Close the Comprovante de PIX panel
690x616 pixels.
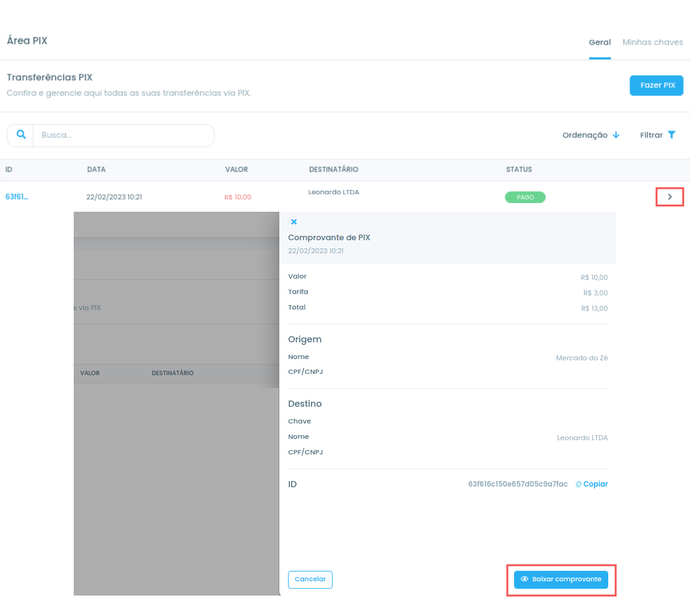(x=294, y=222)
